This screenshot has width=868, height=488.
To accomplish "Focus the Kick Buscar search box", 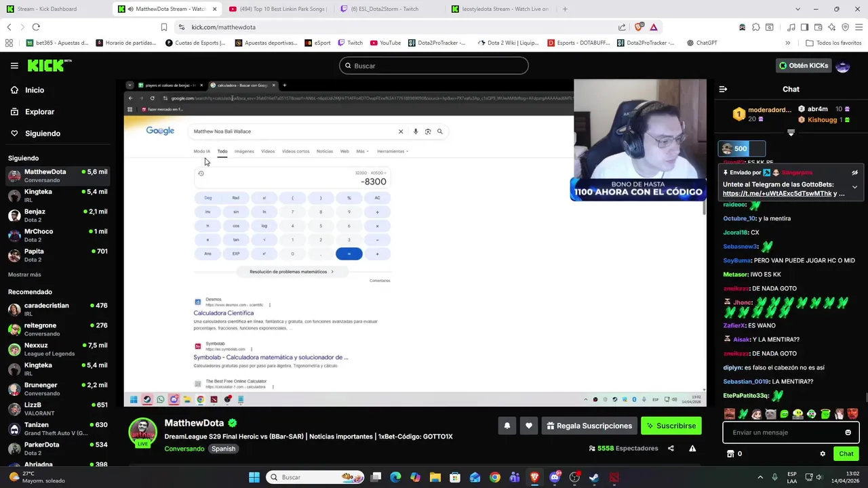I will pos(434,66).
